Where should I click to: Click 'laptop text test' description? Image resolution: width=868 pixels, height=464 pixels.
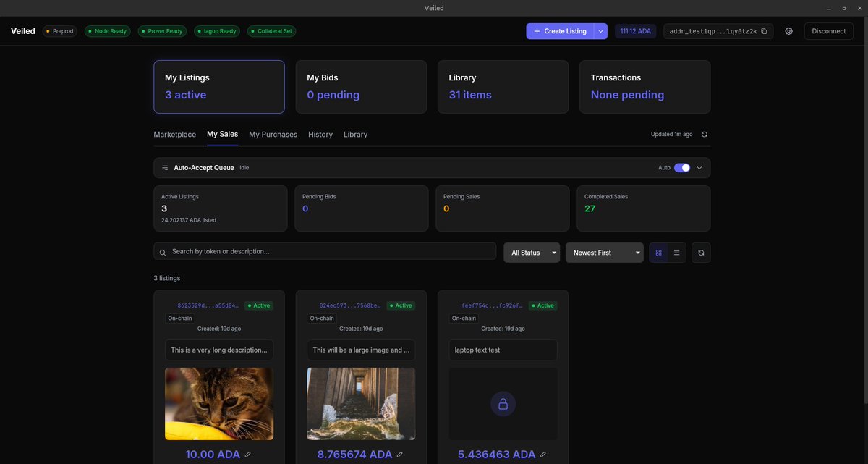click(477, 350)
